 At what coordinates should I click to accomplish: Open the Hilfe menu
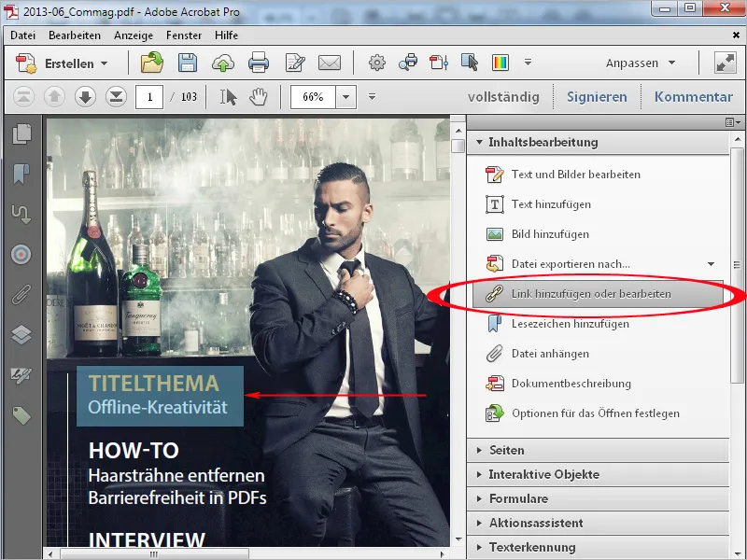tap(226, 35)
